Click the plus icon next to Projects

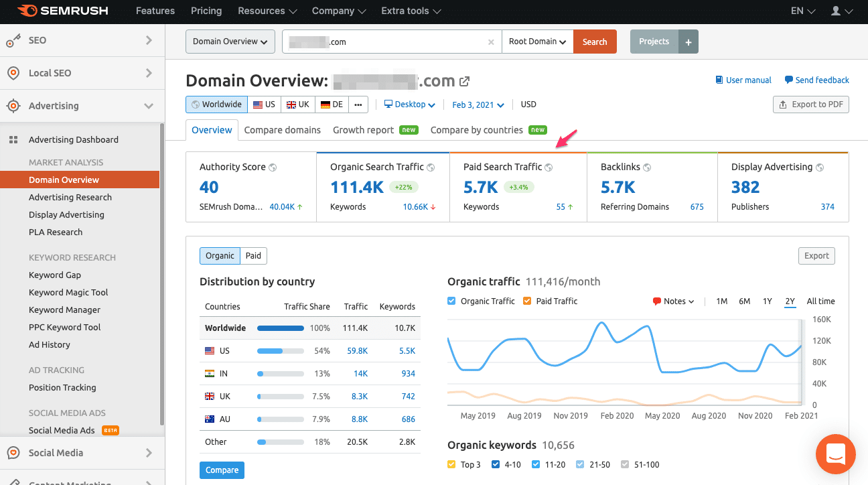tap(689, 42)
